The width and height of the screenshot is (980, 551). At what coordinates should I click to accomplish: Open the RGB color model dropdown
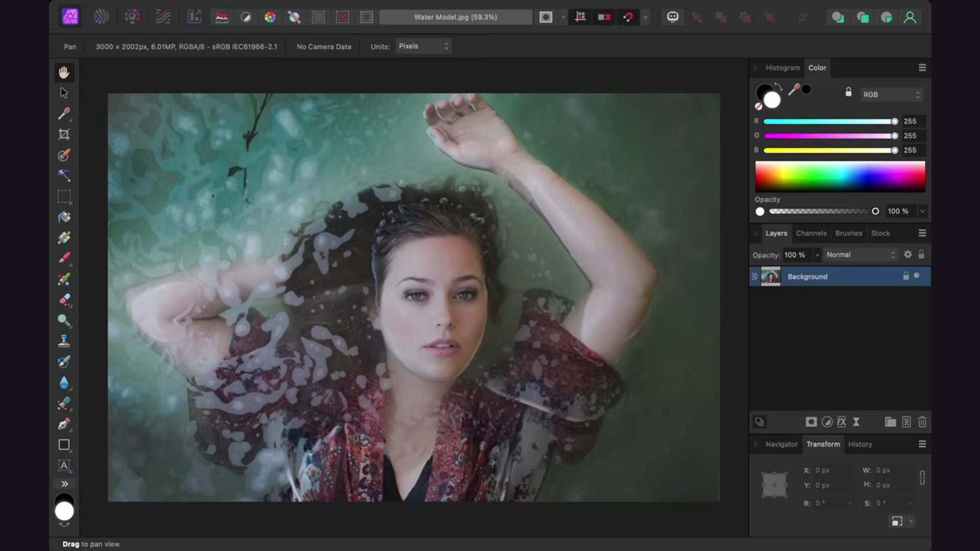tap(892, 94)
